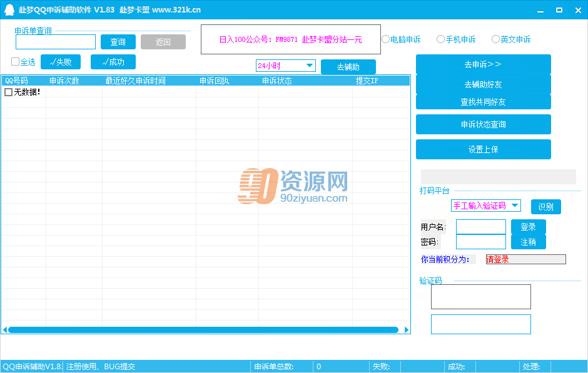Click 查找共同好友 button
Screen dimensions: 588x373
click(484, 102)
